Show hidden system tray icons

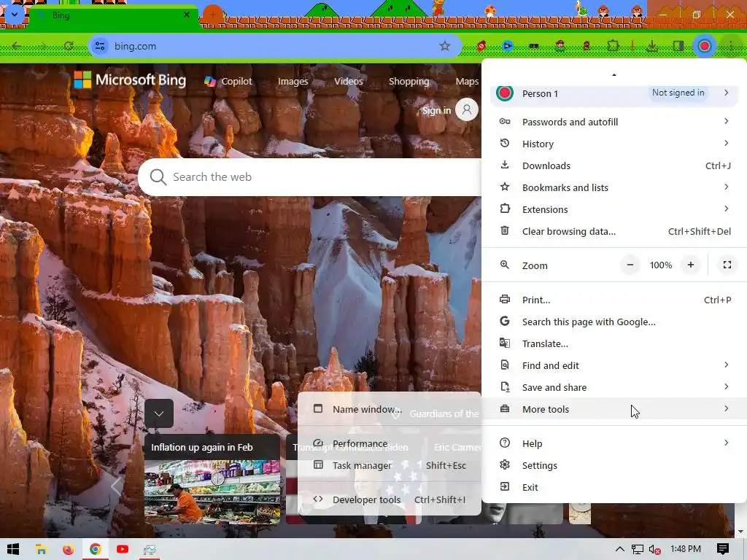(620, 550)
